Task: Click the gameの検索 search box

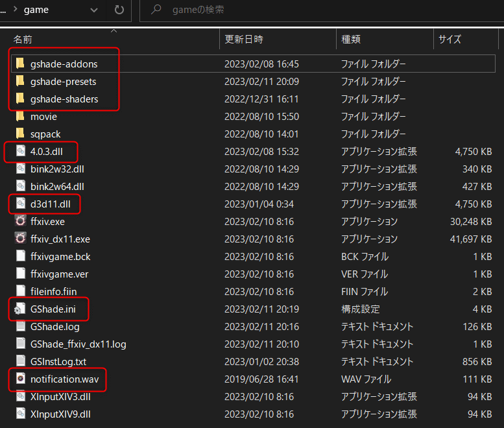Action: pyautogui.click(x=322, y=10)
